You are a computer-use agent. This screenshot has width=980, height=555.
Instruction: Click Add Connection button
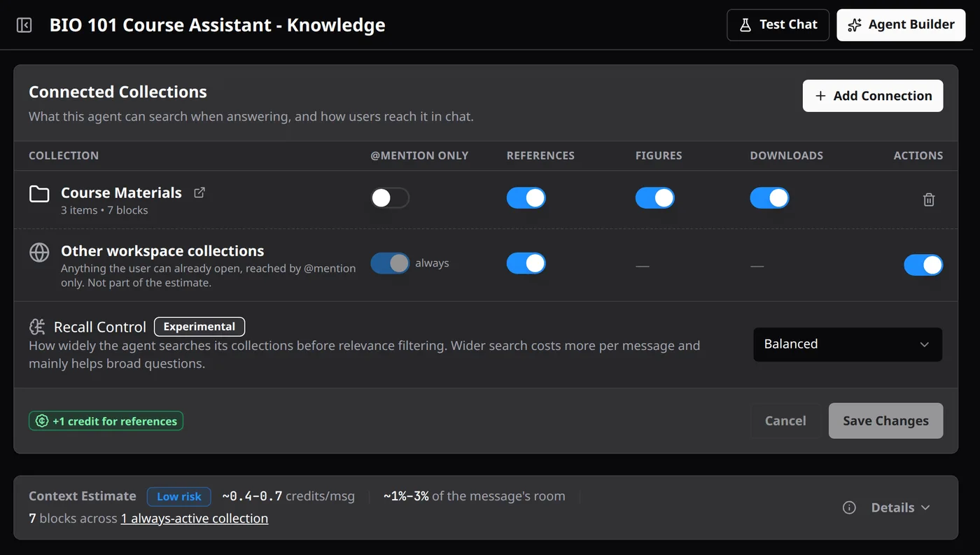873,96
